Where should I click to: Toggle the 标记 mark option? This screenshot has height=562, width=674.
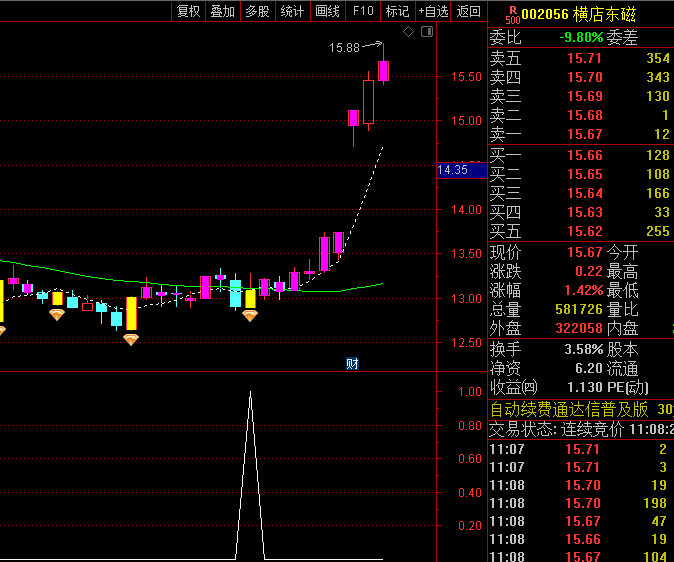point(397,11)
